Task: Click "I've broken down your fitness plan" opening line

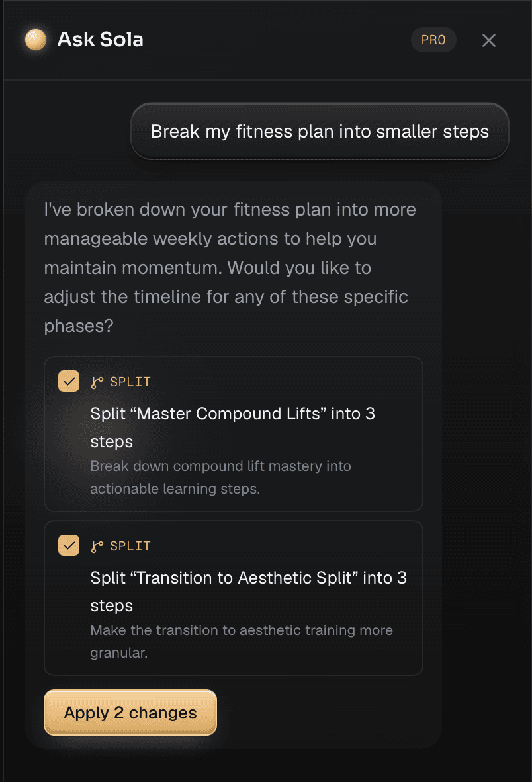Action: point(230,210)
